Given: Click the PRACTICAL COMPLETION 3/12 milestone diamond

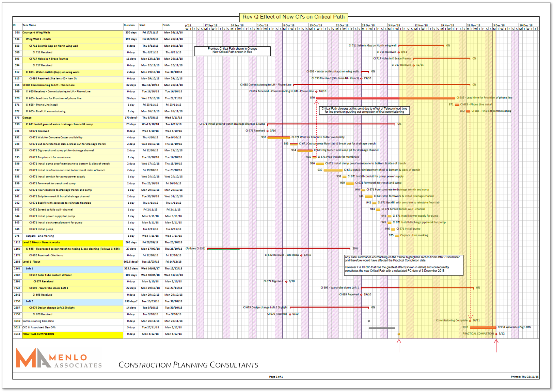Looking at the screenshot, I should [x=496, y=334].
